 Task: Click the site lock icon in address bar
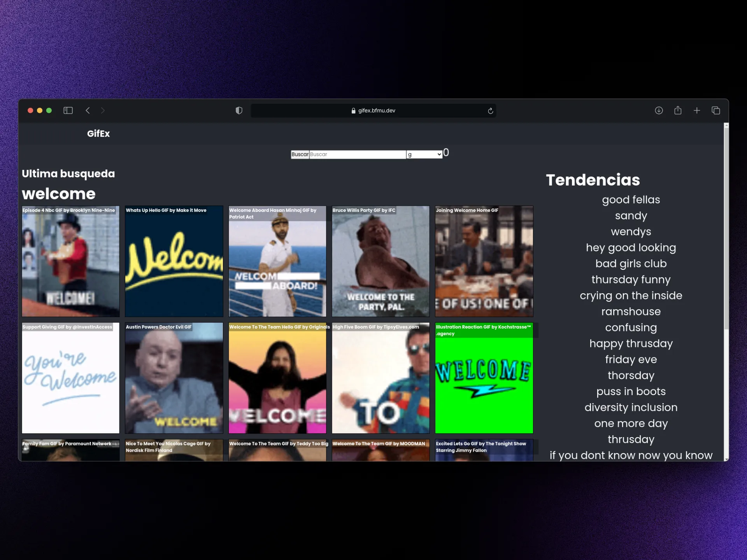pos(353,111)
